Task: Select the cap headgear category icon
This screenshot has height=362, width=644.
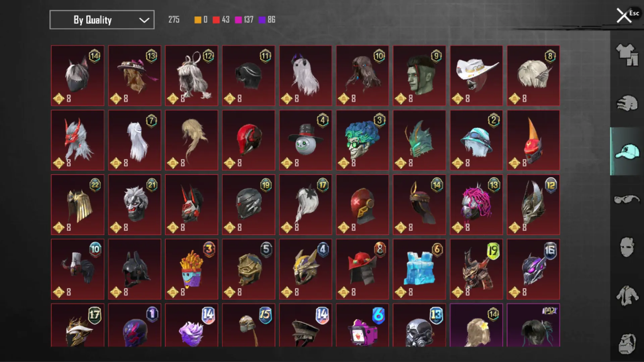Action: pyautogui.click(x=627, y=152)
